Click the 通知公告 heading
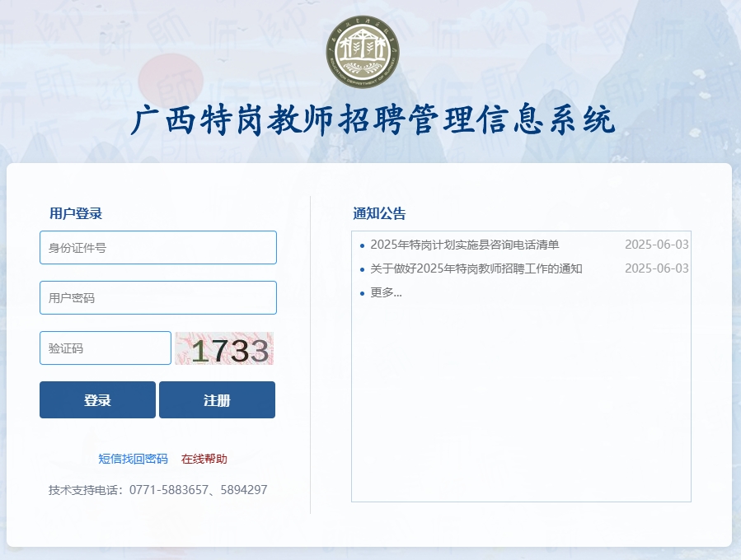Viewport: 741px width, 560px height. (x=379, y=213)
